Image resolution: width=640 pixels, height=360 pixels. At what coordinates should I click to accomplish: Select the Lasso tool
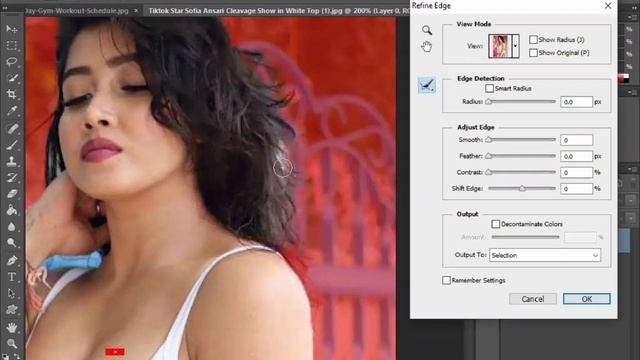point(11,62)
